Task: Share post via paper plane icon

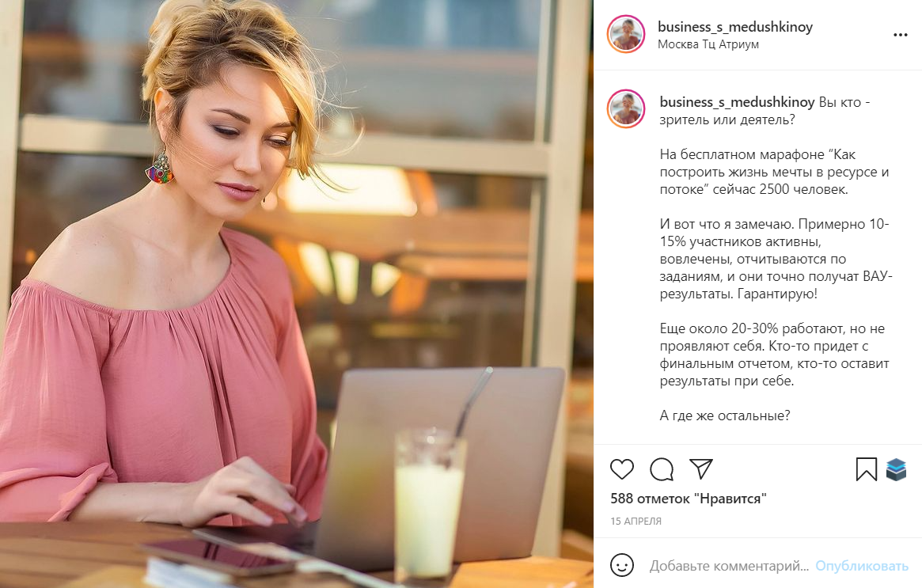Action: (x=701, y=469)
